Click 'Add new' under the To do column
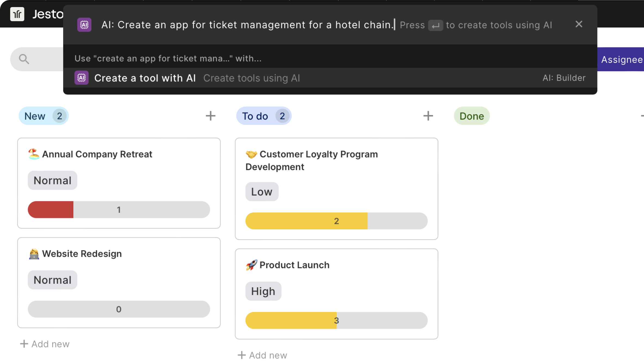This screenshot has width=644, height=362. (x=263, y=355)
